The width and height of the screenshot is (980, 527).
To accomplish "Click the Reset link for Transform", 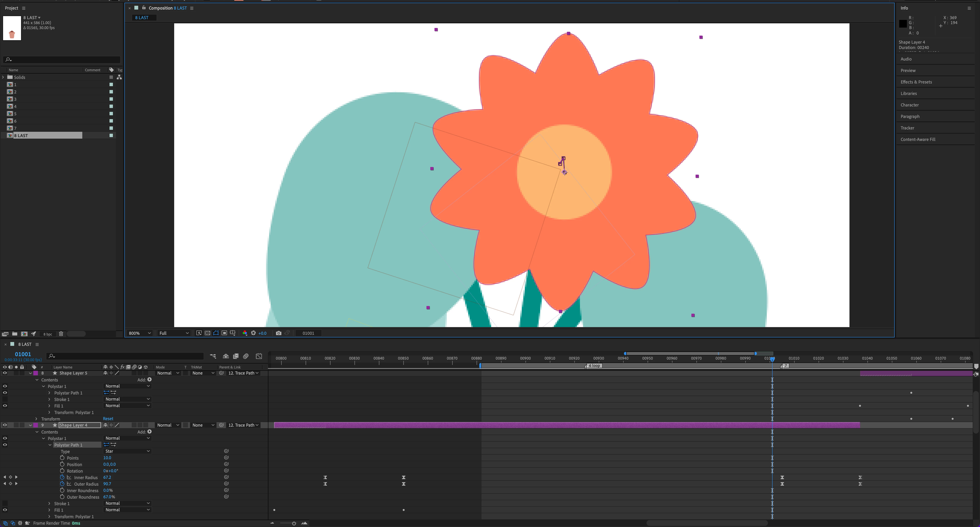I will (x=108, y=419).
